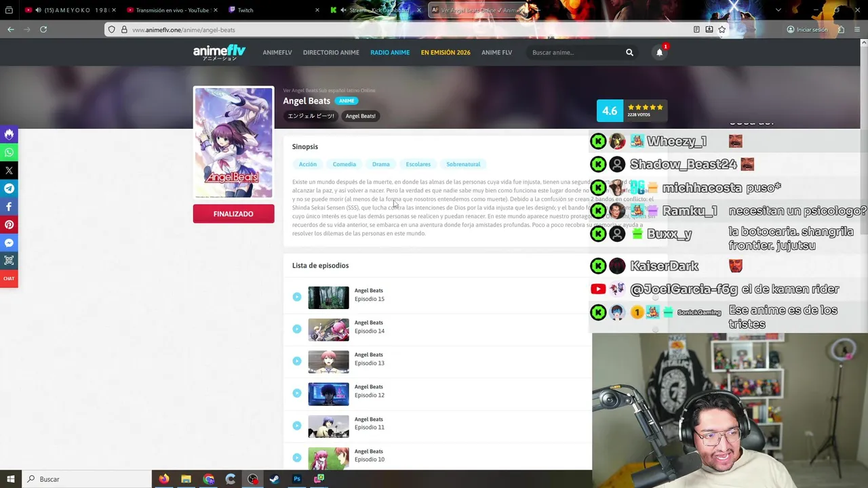
Task: Open RADIO ANIME in the navbar
Action: (390, 52)
